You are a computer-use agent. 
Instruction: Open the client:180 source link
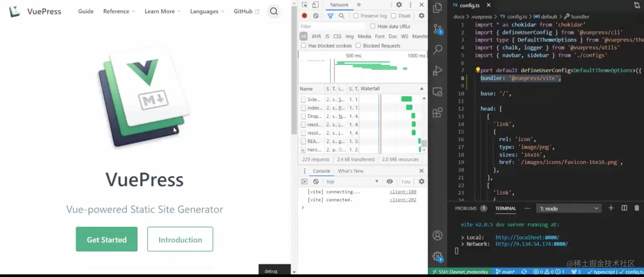tap(402, 192)
